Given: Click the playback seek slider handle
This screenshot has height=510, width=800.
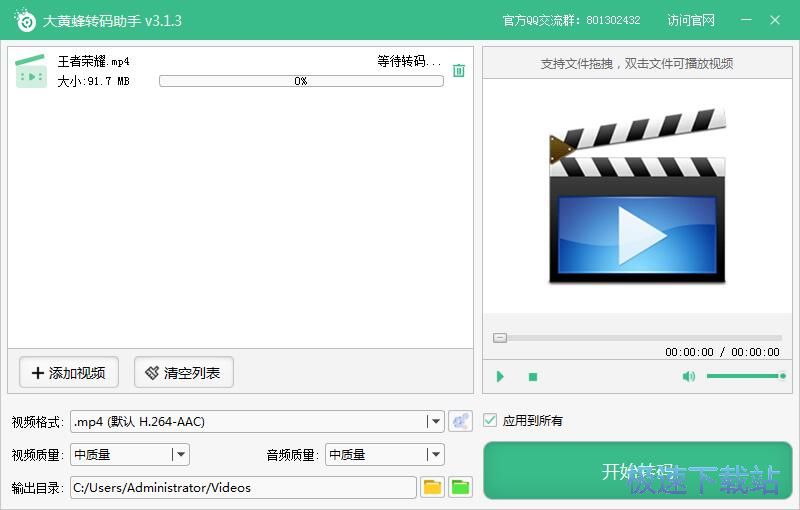Looking at the screenshot, I should [500, 338].
